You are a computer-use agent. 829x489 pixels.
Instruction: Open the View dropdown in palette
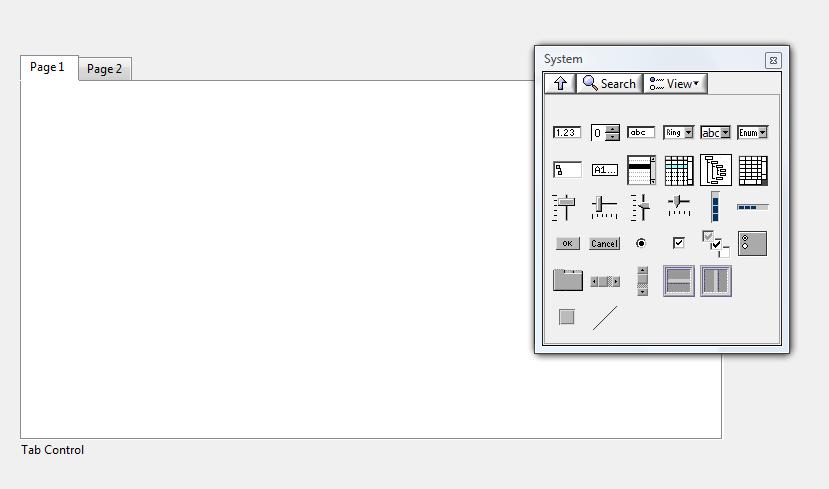[675, 84]
